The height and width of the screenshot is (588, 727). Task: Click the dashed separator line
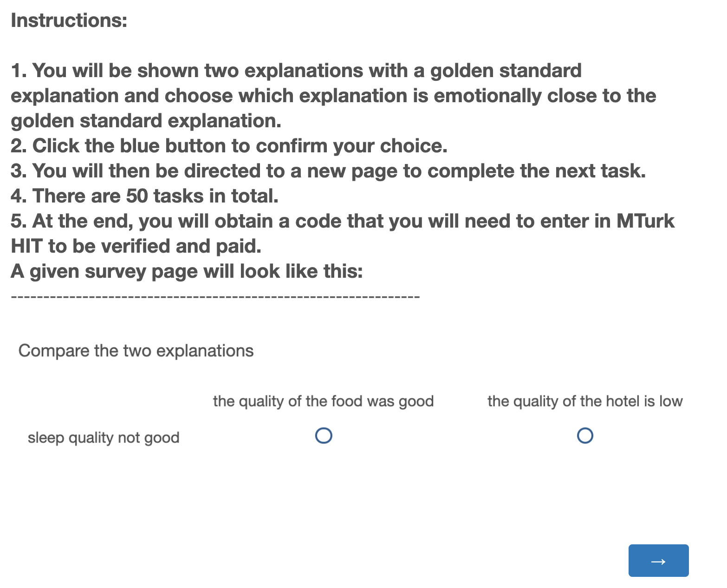[x=215, y=296]
